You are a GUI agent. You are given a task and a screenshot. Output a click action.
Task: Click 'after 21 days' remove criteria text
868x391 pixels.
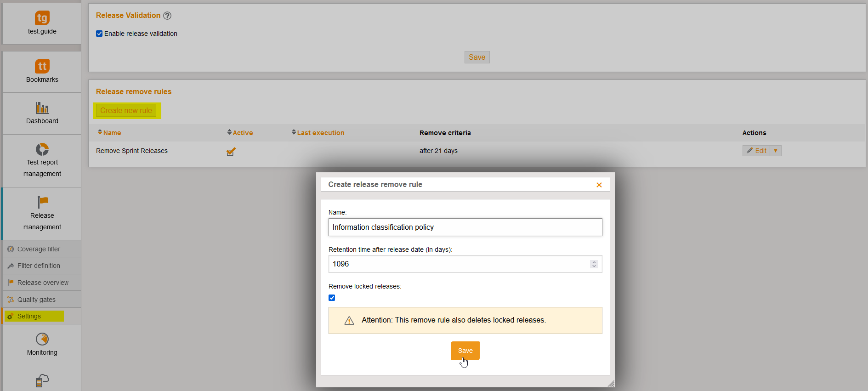(438, 151)
